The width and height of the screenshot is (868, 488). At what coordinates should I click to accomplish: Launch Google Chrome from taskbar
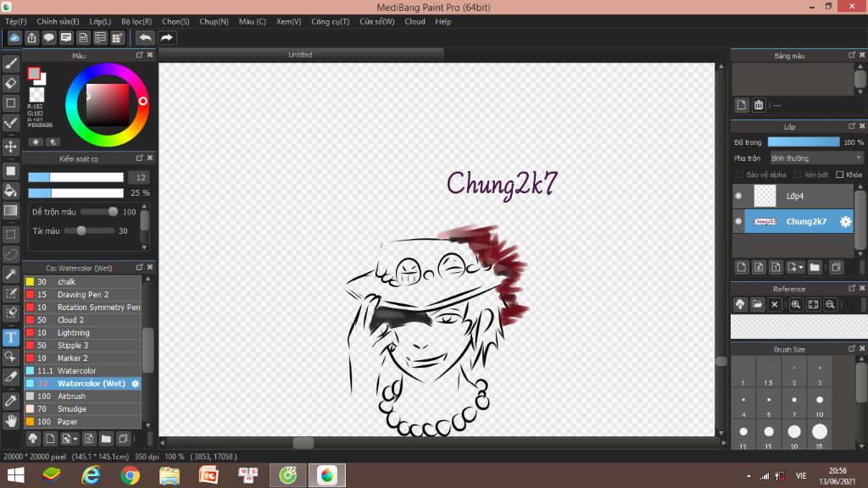(130, 475)
